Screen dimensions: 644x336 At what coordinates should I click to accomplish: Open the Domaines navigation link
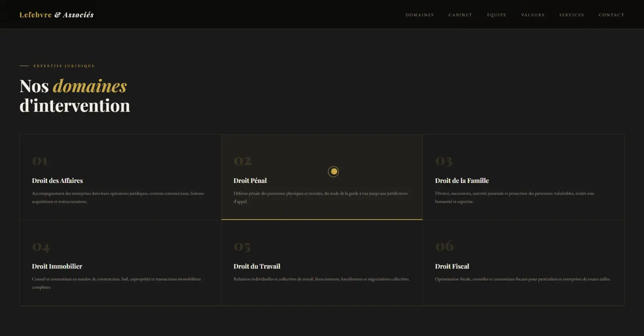coord(419,15)
